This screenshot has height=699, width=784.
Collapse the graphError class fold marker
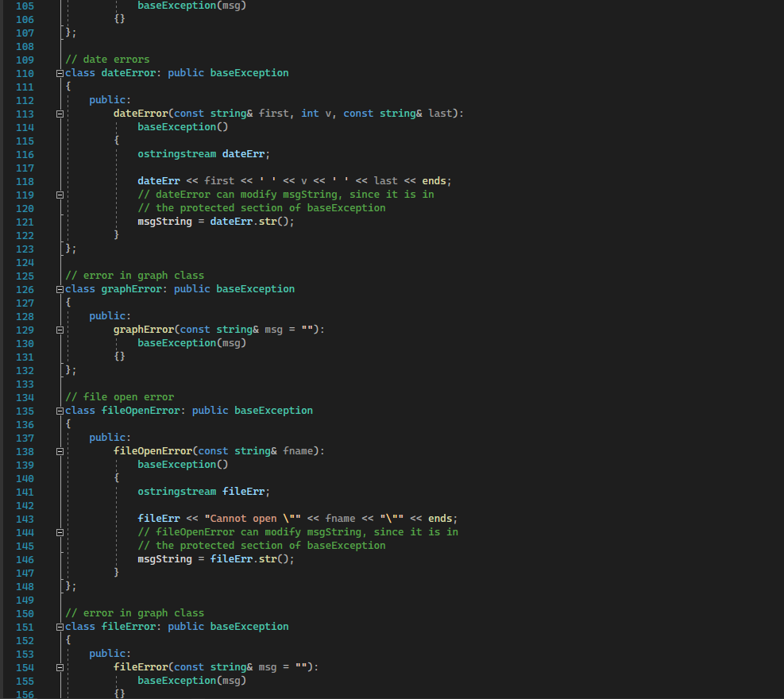pyautogui.click(x=59, y=288)
